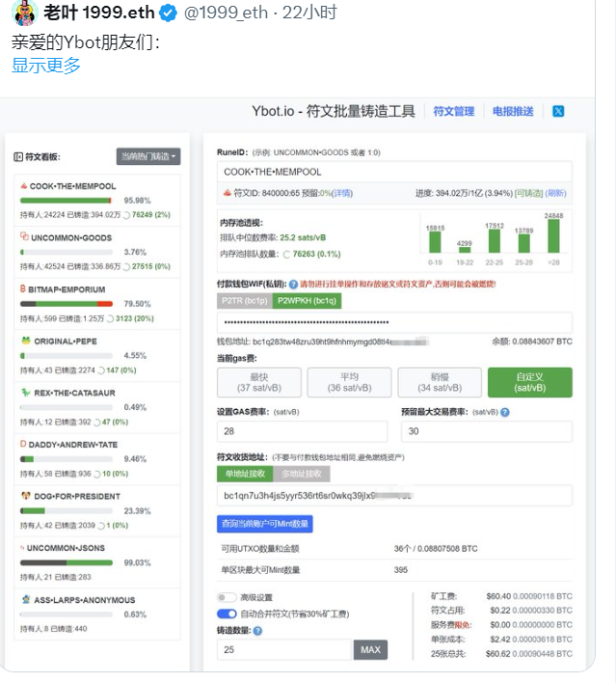The height and width of the screenshot is (683, 616).
Task: Click 查询当前账户可Mint数量 button
Action: pyautogui.click(x=265, y=524)
